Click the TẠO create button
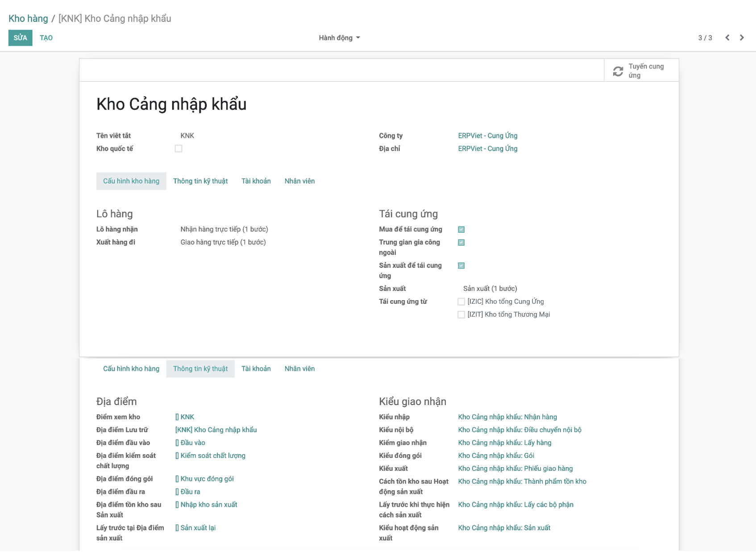This screenshot has width=756, height=552. pyautogui.click(x=46, y=38)
